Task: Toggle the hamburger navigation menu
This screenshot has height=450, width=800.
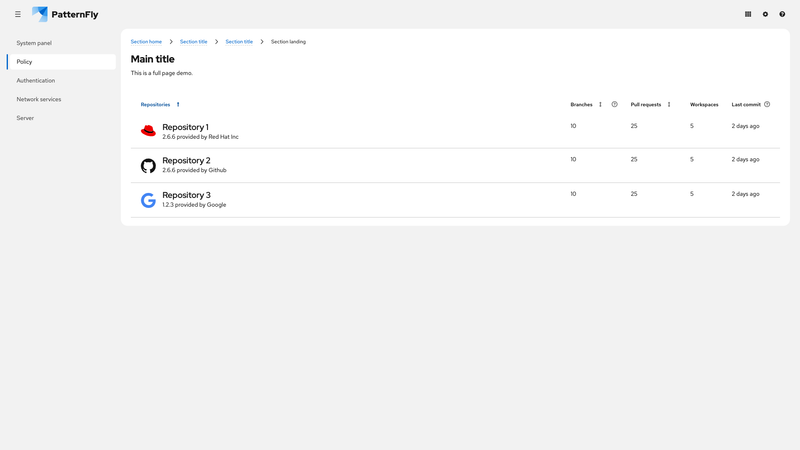Action: [x=18, y=14]
